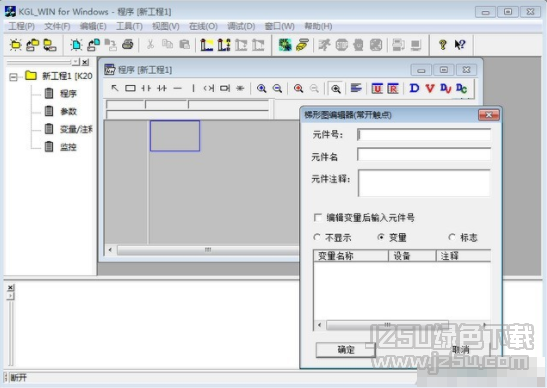Close the 梯形图编辑器 dialog
This screenshot has height=388, width=547.
tap(489, 115)
